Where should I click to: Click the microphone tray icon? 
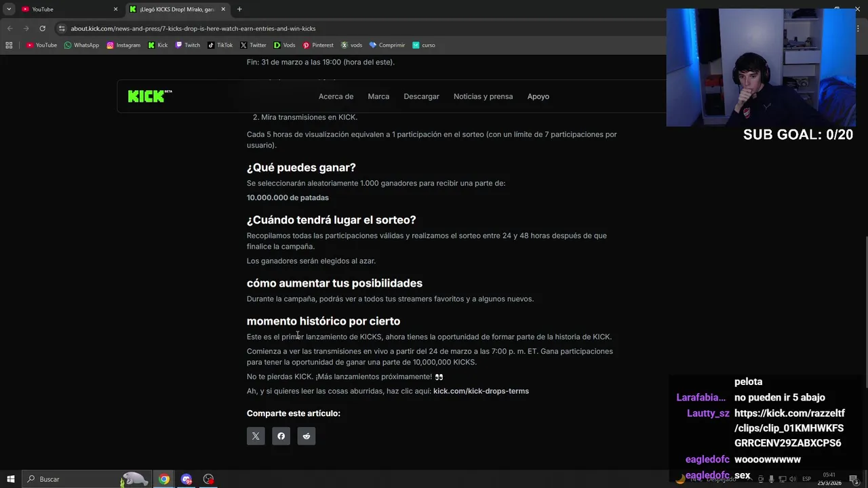click(771, 479)
